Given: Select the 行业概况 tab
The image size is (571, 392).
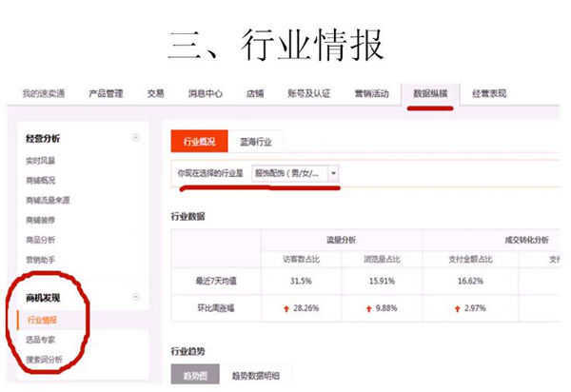Looking at the screenshot, I should coord(199,141).
